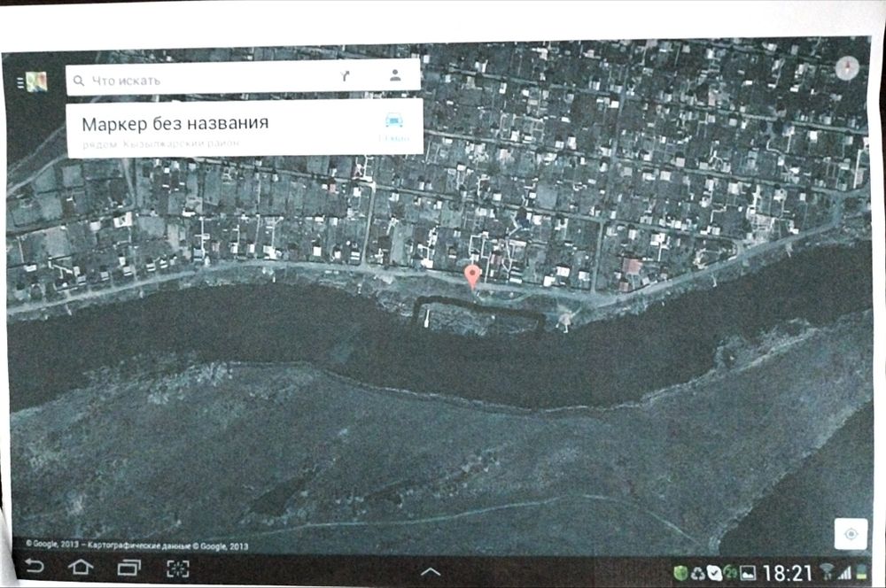Tap the Android Home navigation button
Image resolution: width=886 pixels, height=588 pixels.
[x=81, y=567]
